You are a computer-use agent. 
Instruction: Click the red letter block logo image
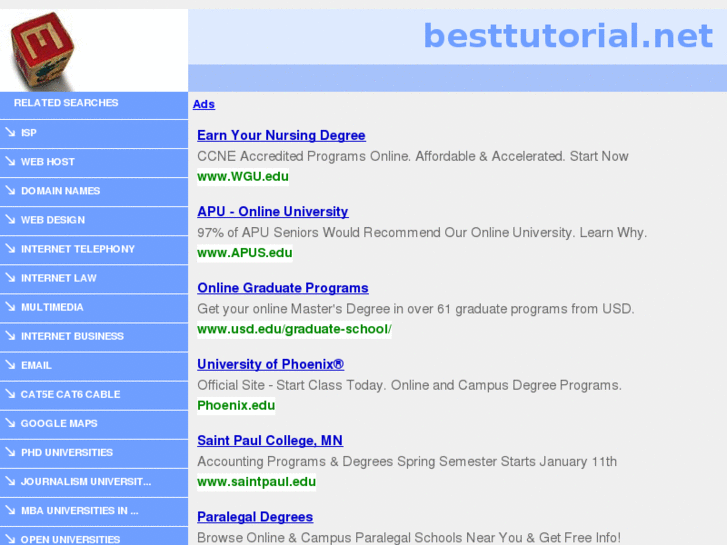click(x=42, y=50)
